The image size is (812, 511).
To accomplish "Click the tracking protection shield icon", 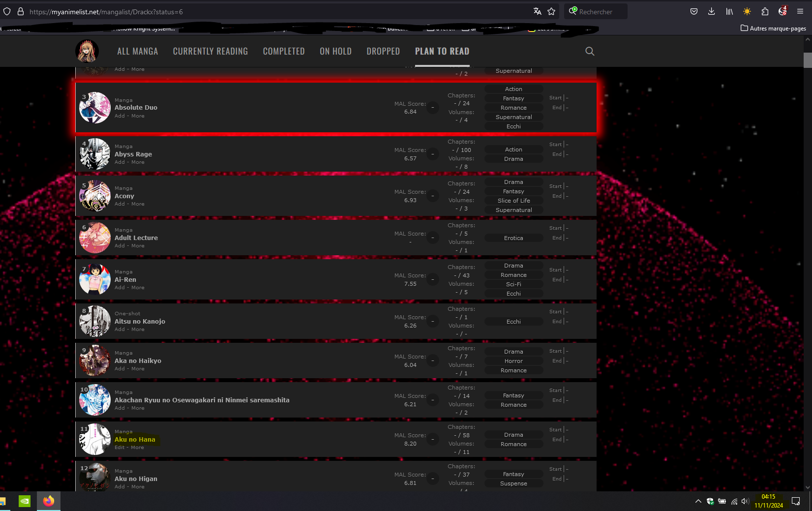I will coord(7,11).
